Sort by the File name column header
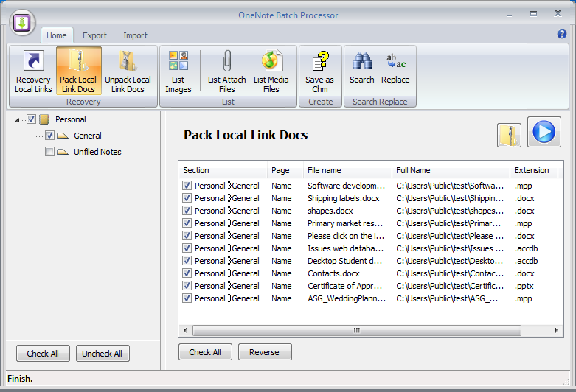This screenshot has width=576, height=392. pyautogui.click(x=347, y=170)
